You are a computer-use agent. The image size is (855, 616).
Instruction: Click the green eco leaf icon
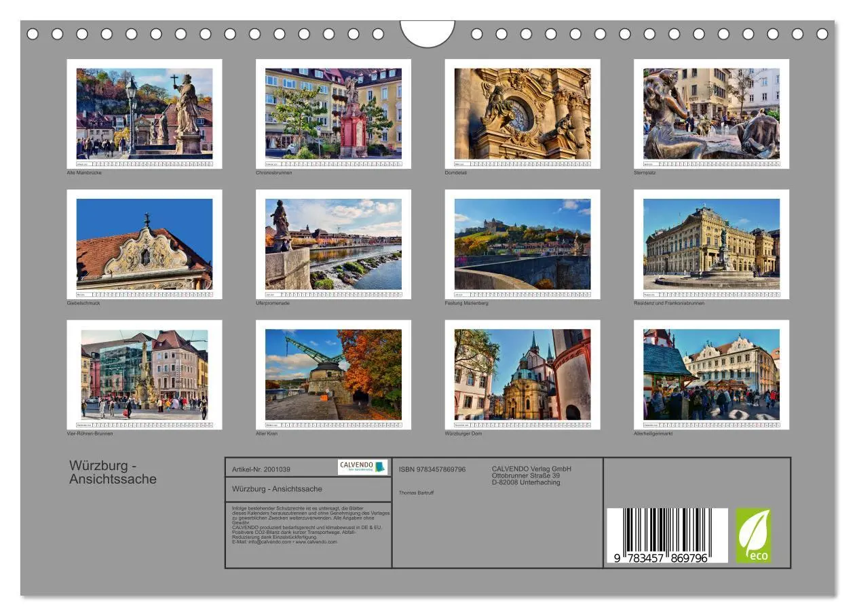[754, 536]
